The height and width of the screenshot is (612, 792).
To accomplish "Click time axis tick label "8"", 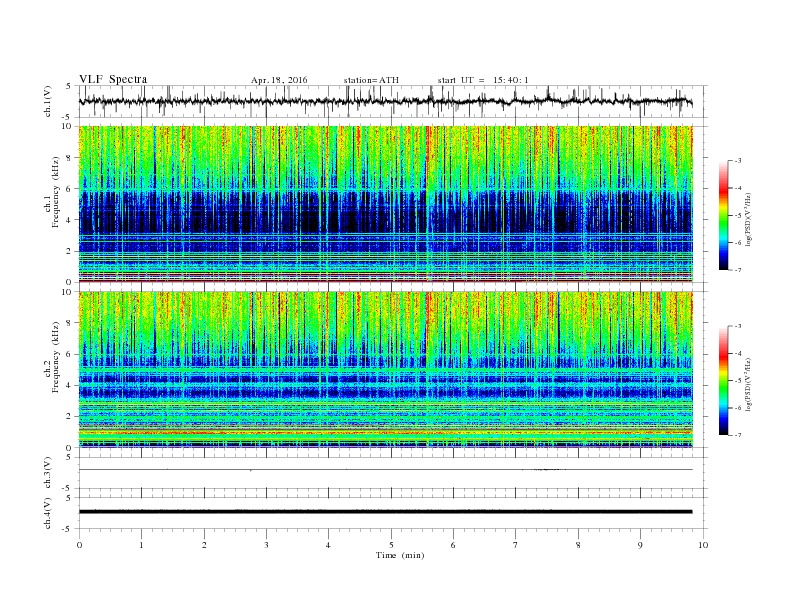I will click(578, 545).
